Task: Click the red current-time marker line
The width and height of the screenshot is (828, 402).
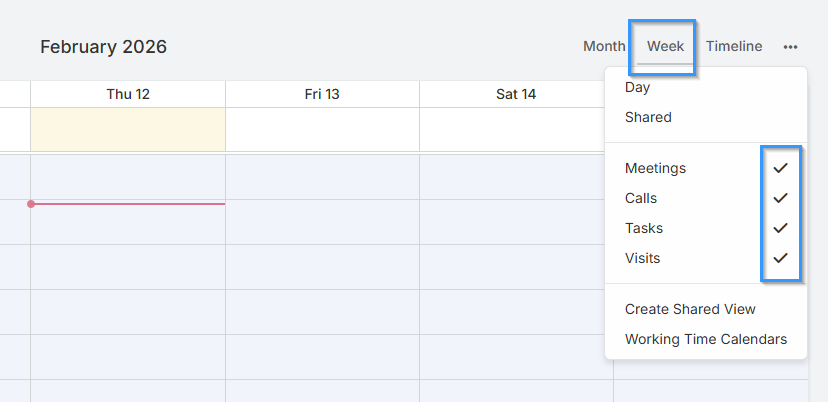Action: pos(128,204)
